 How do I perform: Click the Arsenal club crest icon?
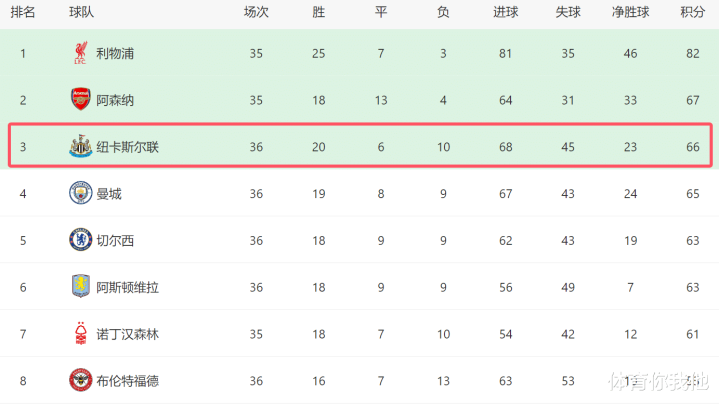click(81, 100)
